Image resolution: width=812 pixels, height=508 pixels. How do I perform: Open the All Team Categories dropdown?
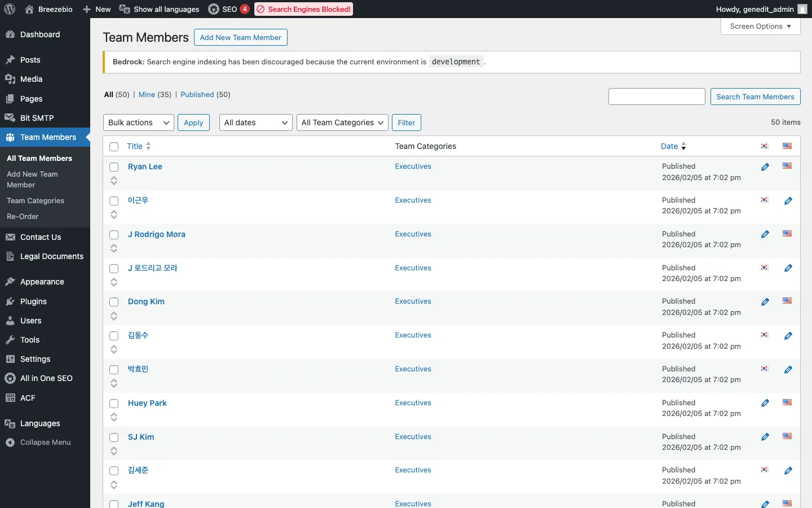click(x=342, y=122)
